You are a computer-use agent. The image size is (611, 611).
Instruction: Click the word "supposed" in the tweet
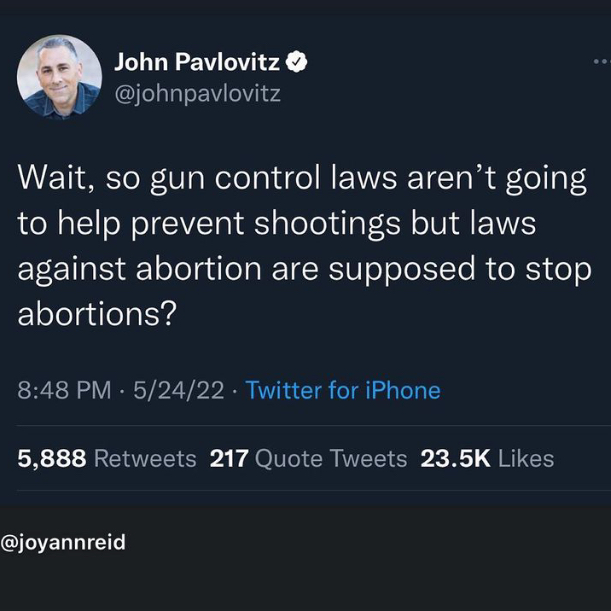click(402, 270)
